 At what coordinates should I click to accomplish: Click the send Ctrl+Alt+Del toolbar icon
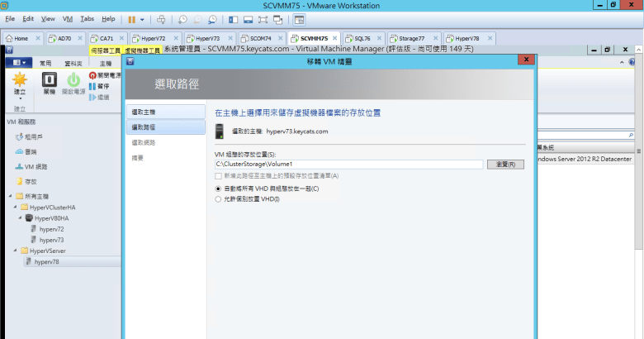[161, 18]
